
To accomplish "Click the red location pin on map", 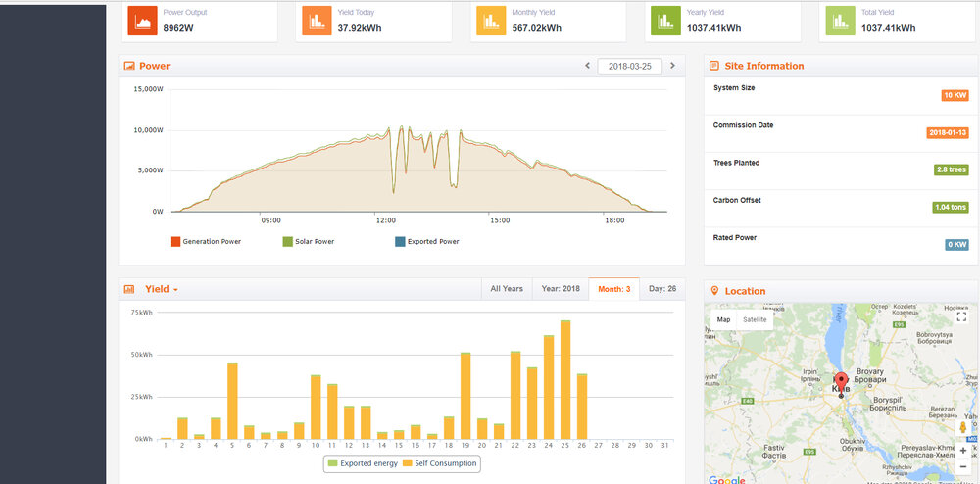I will 840,381.
